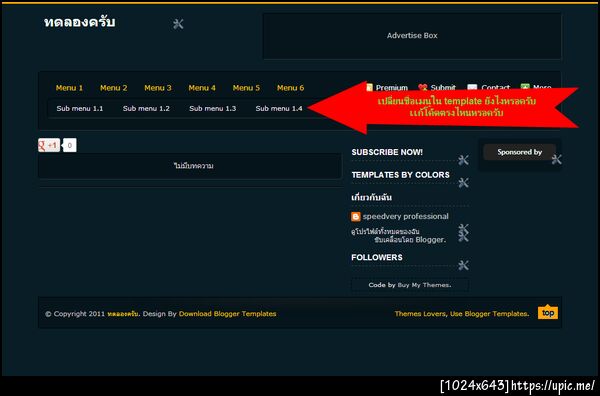Screen dimensions: 600x396
Task: Click wrench icon next to Templates By Colors
Action: pyautogui.click(x=463, y=183)
